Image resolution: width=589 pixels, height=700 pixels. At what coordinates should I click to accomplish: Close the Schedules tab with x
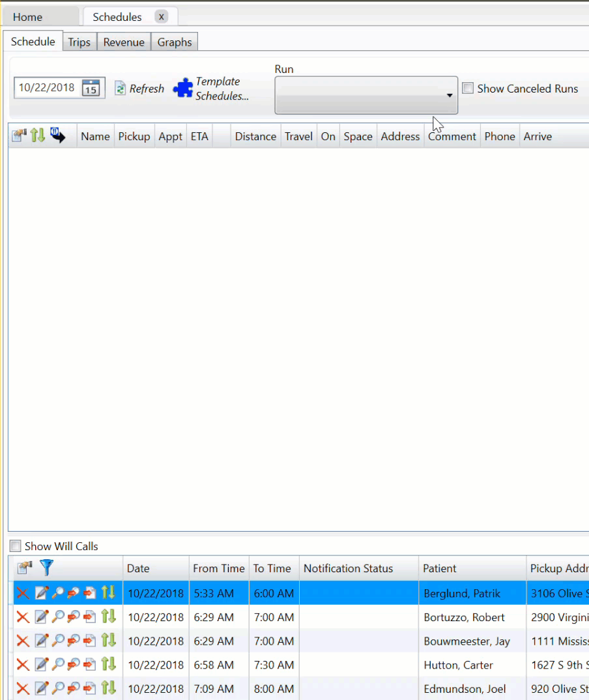coord(161,16)
